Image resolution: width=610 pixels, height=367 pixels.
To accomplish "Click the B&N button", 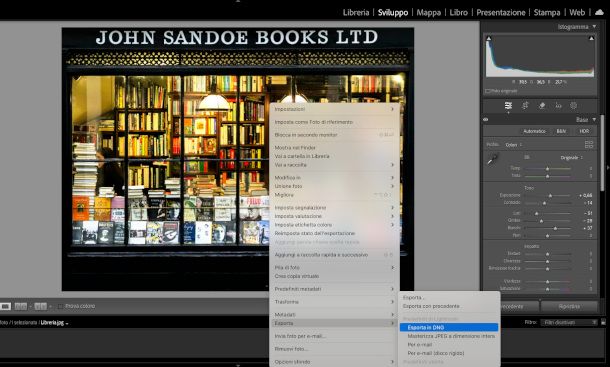I will click(561, 131).
